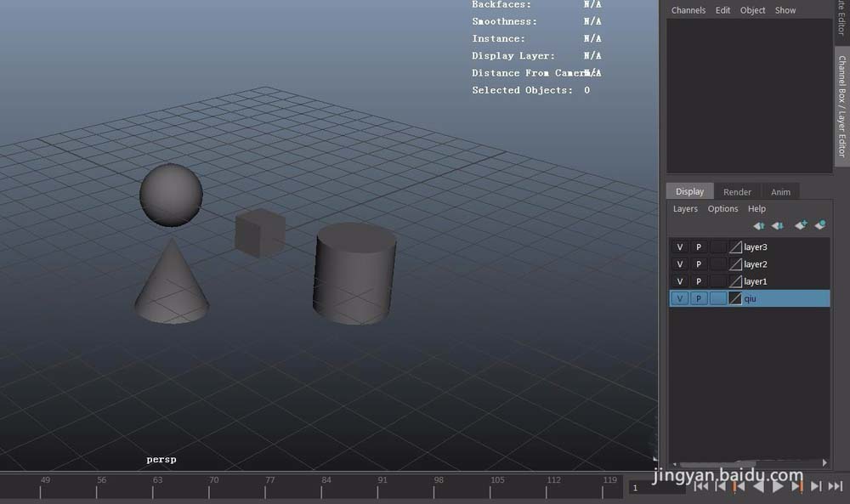Toggle playback P box of layer1

(x=699, y=282)
